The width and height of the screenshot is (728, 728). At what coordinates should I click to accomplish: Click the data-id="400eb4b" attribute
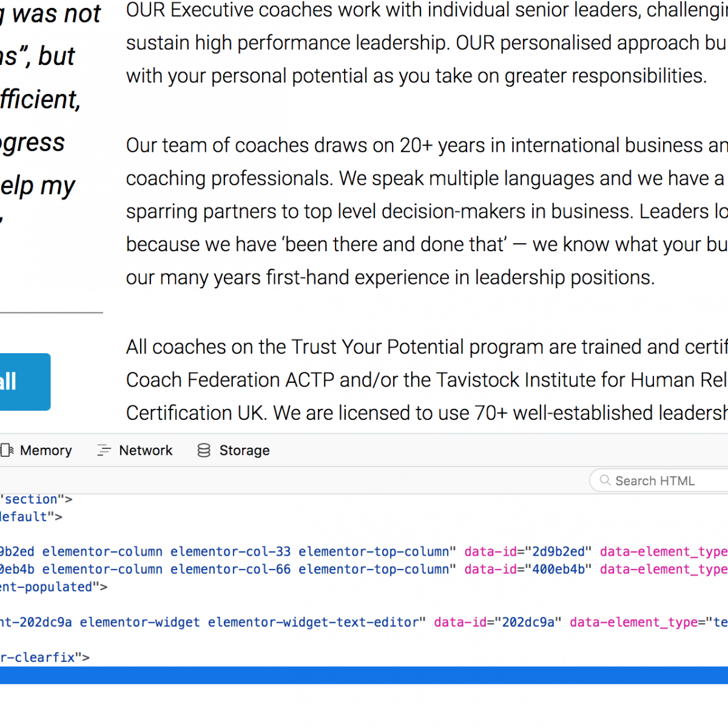[x=528, y=569]
